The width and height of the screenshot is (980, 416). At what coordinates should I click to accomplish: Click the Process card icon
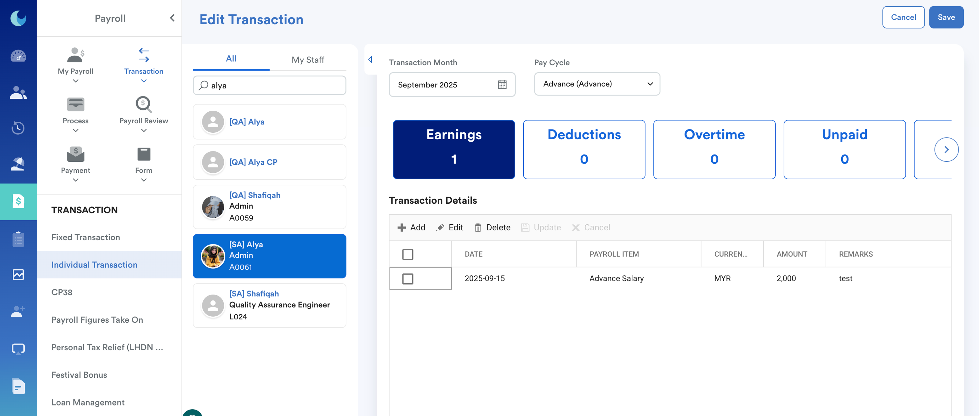point(75,104)
